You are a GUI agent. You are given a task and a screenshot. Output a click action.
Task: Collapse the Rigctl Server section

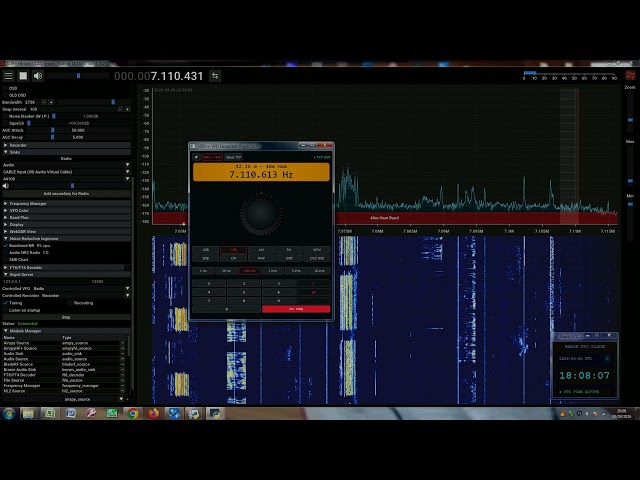tap(66, 274)
